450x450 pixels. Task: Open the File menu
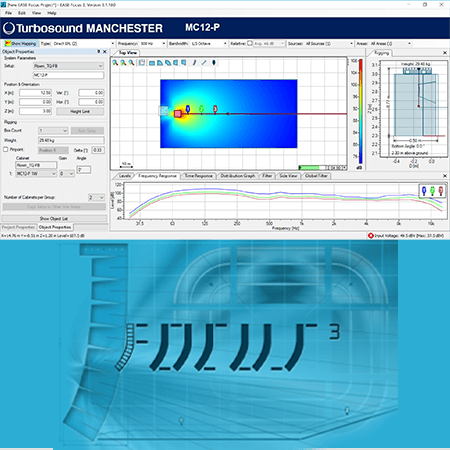pos(8,13)
